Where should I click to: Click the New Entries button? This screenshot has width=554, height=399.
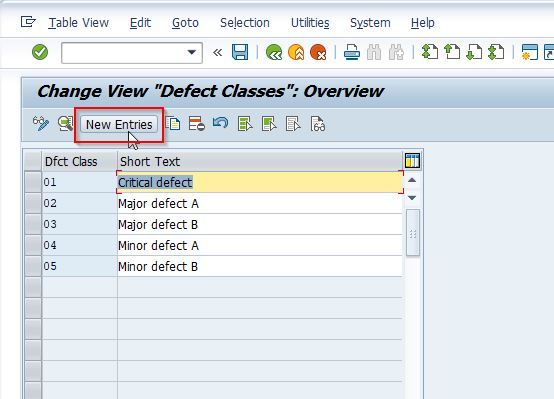[119, 124]
